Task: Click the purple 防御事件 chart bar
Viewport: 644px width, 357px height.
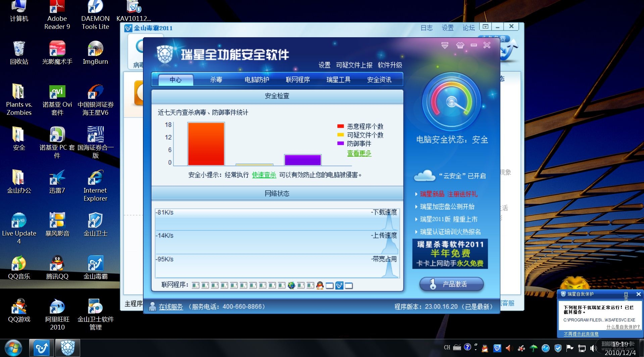Action: pos(303,160)
